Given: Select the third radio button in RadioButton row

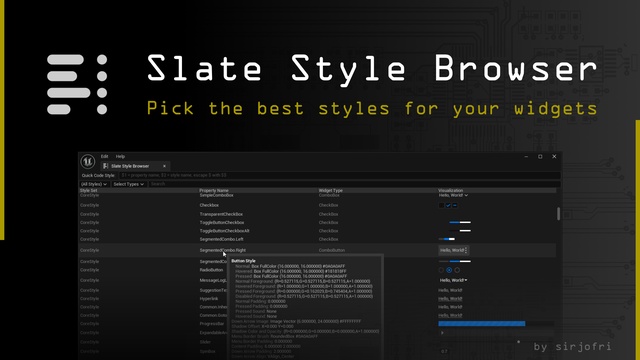Looking at the screenshot, I should pos(457,270).
